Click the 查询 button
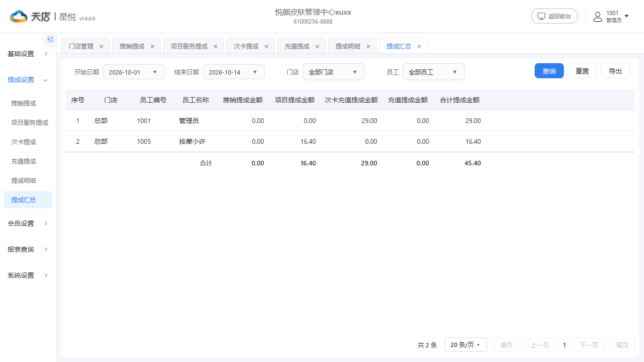Screen dimensions: 644x362 (549, 71)
